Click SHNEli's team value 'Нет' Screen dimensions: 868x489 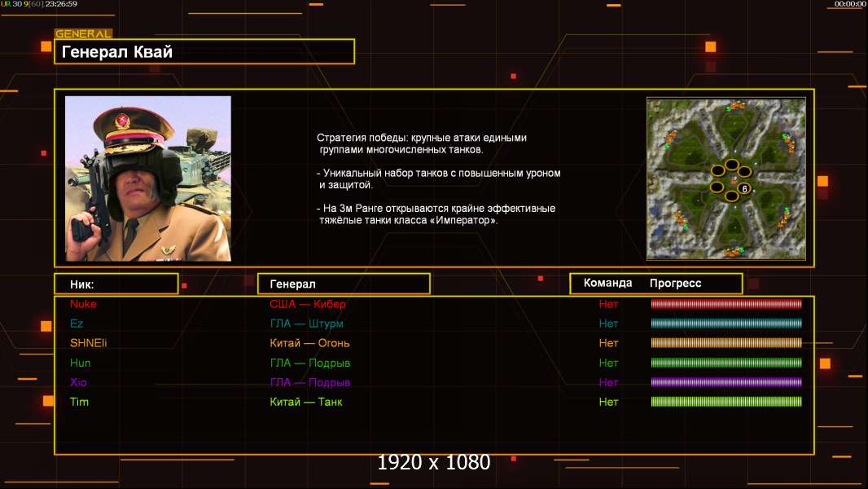click(608, 343)
